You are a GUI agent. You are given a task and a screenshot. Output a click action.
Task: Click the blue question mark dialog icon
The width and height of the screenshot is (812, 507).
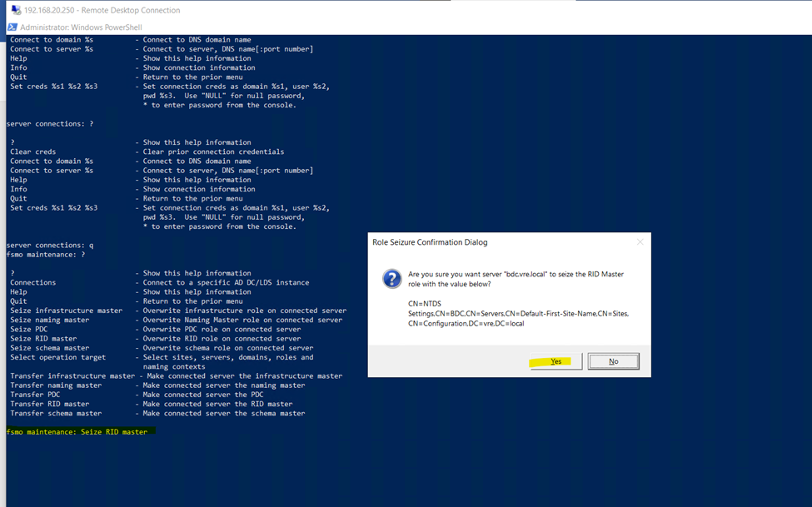tap(391, 279)
